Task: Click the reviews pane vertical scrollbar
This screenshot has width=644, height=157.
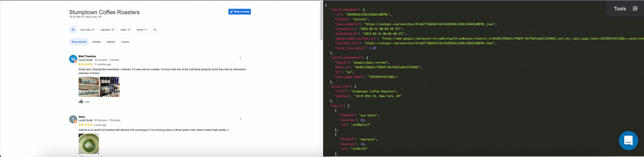Action: point(321,21)
